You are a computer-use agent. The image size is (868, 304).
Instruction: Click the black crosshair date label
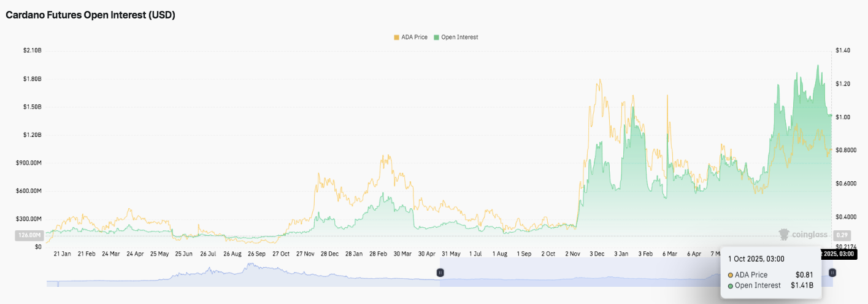pos(843,253)
